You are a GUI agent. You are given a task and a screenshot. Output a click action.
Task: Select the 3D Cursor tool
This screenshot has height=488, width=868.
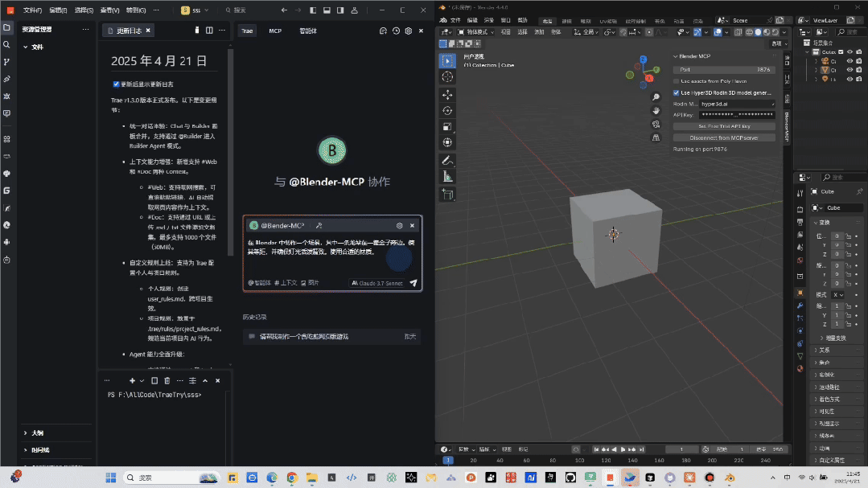click(447, 76)
